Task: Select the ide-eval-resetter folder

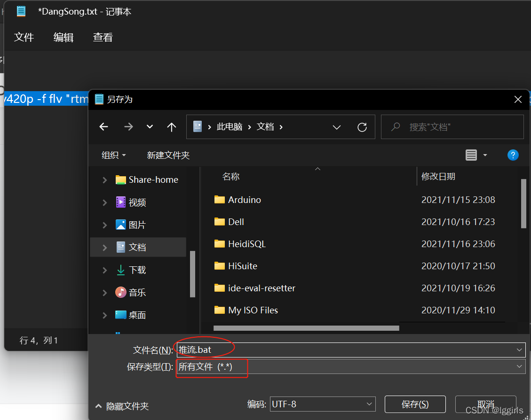Action: tap(254, 288)
